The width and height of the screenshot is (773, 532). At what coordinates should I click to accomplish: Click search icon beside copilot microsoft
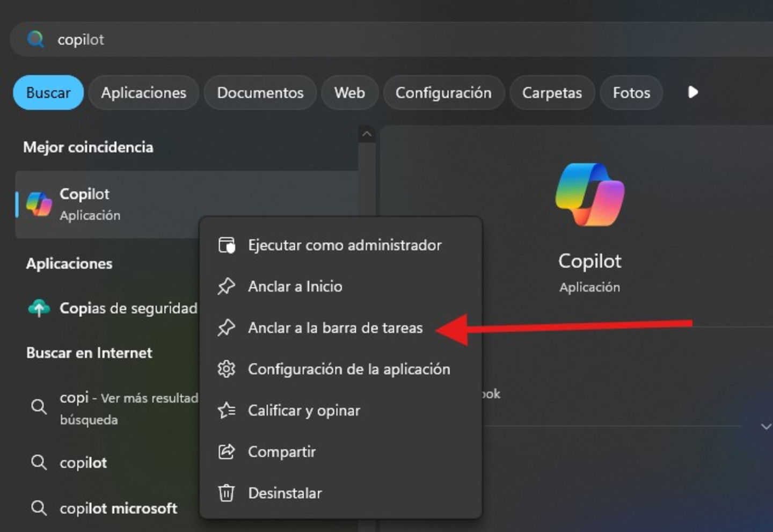(x=39, y=508)
